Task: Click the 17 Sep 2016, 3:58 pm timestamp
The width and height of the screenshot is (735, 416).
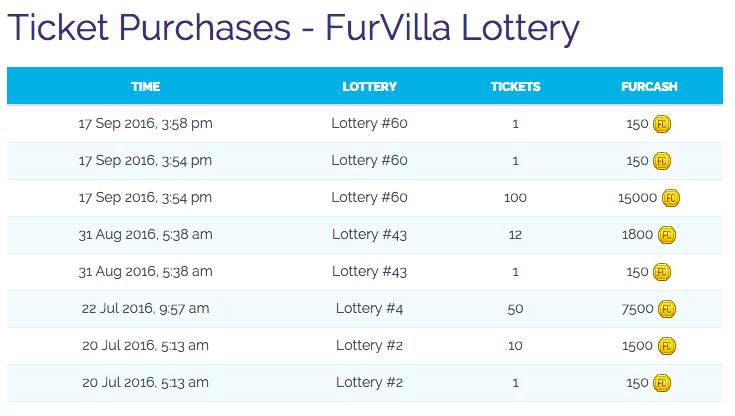Action: (145, 124)
